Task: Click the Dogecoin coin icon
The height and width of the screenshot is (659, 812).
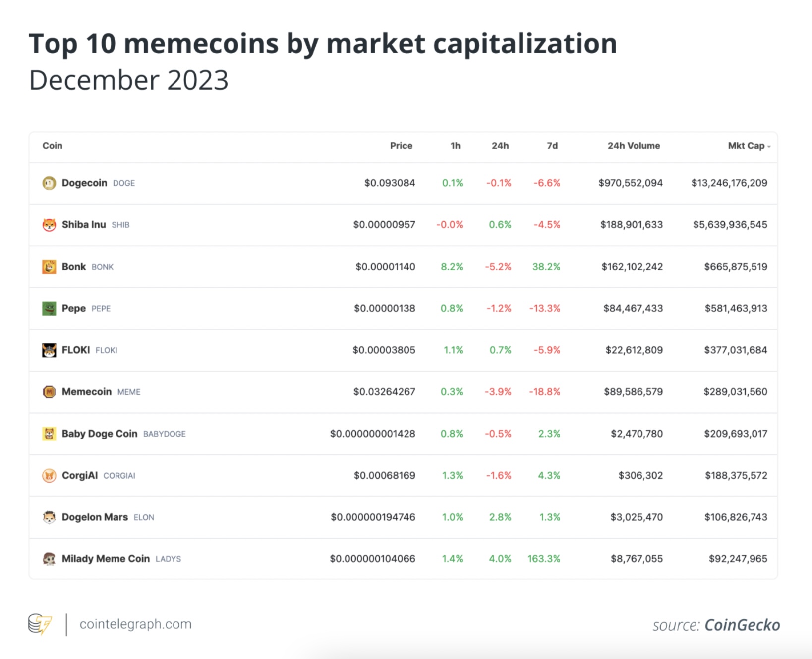Action: point(49,183)
